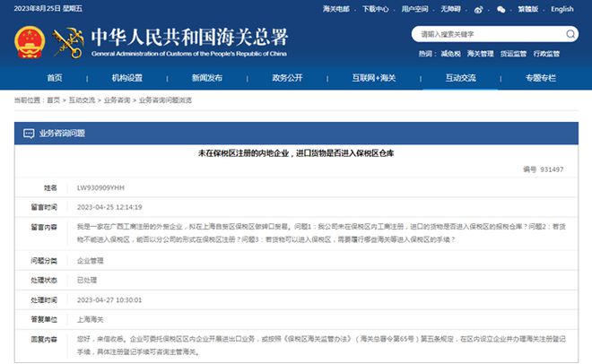Open the 无障碍 accessibility link
Image resolution: width=592 pixels, height=364 pixels.
[450, 9]
